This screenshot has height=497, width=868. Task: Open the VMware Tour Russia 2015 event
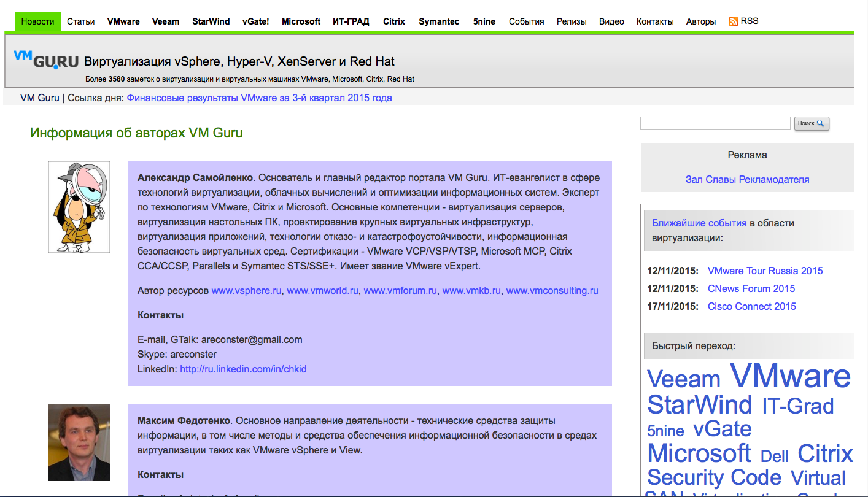pos(765,271)
